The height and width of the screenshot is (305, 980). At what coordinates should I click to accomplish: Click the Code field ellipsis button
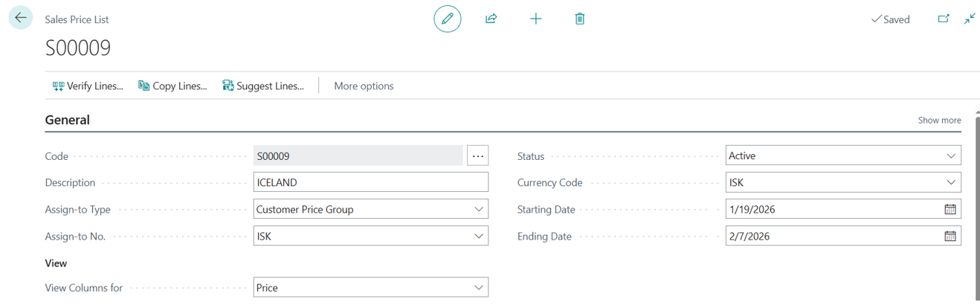(477, 156)
